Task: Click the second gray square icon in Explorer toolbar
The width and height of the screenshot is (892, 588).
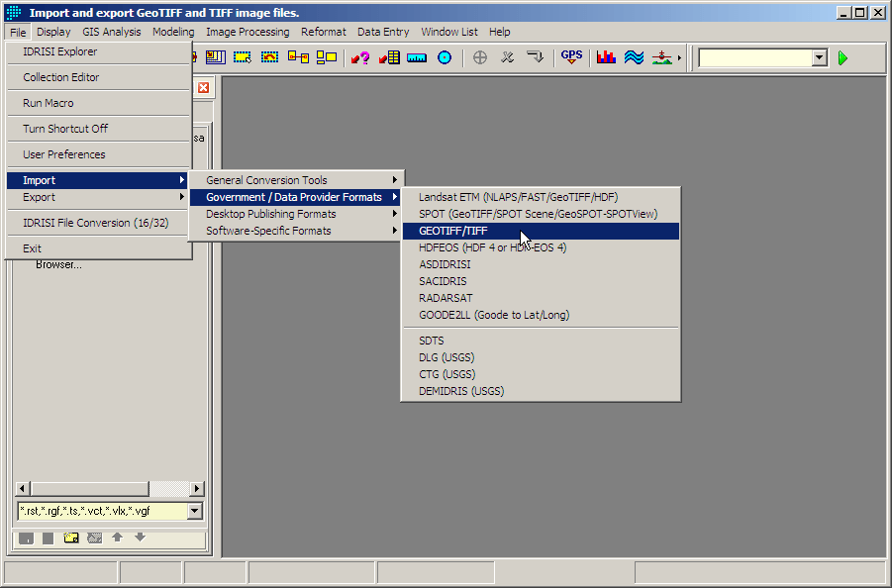Action: coord(49,538)
